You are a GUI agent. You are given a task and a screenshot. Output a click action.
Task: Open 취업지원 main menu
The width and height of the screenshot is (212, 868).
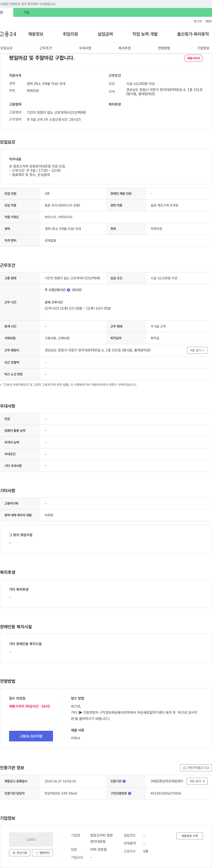70,34
